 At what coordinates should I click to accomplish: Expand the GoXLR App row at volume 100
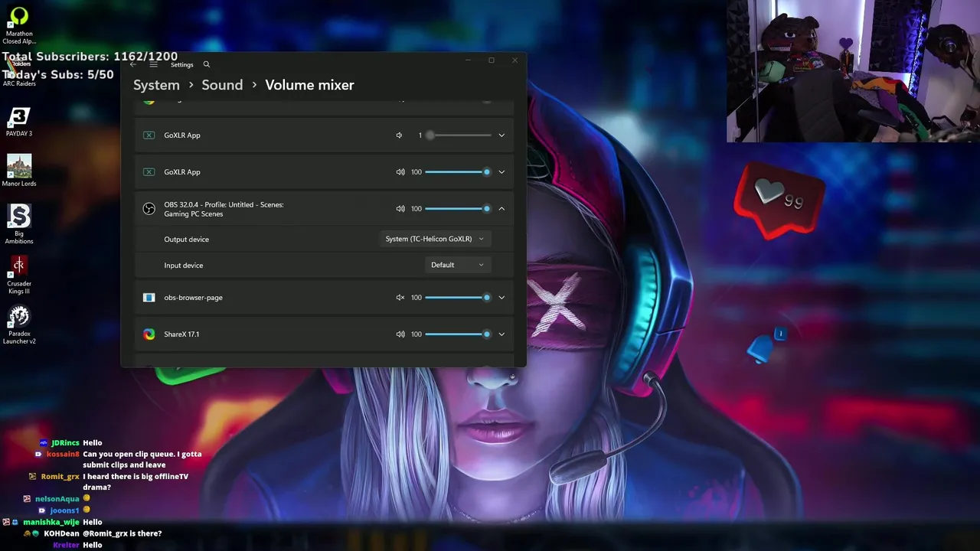[x=501, y=172]
